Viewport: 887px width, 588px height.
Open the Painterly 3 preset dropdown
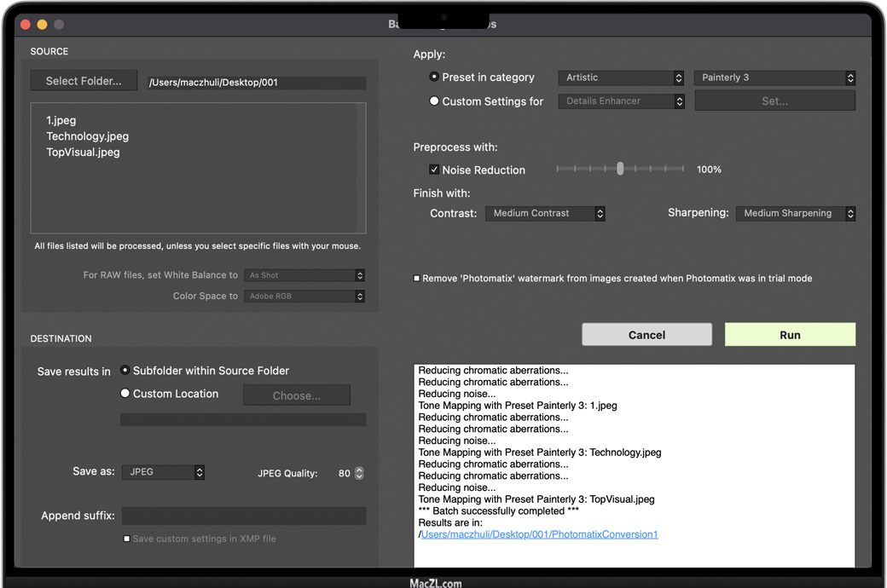(774, 78)
